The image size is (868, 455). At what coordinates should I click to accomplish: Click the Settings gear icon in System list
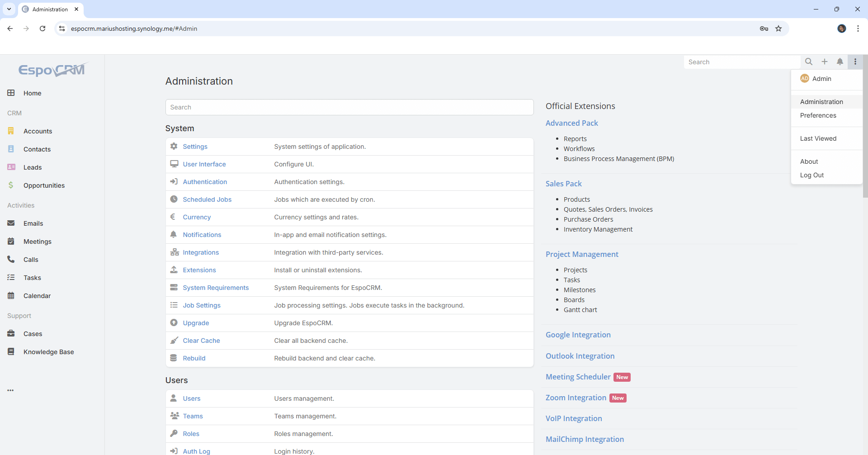pyautogui.click(x=174, y=146)
